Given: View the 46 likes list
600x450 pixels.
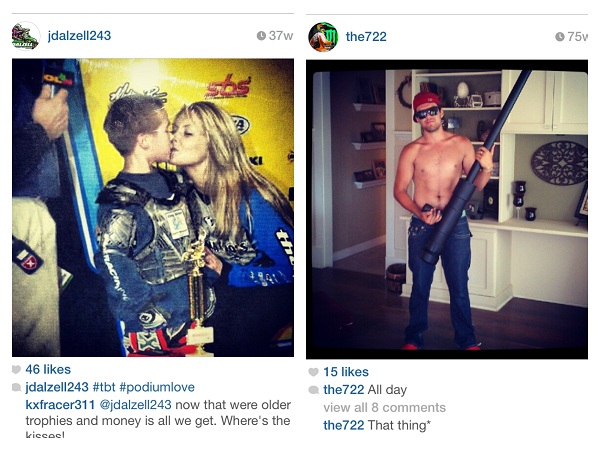Looking at the screenshot, I should [x=48, y=369].
